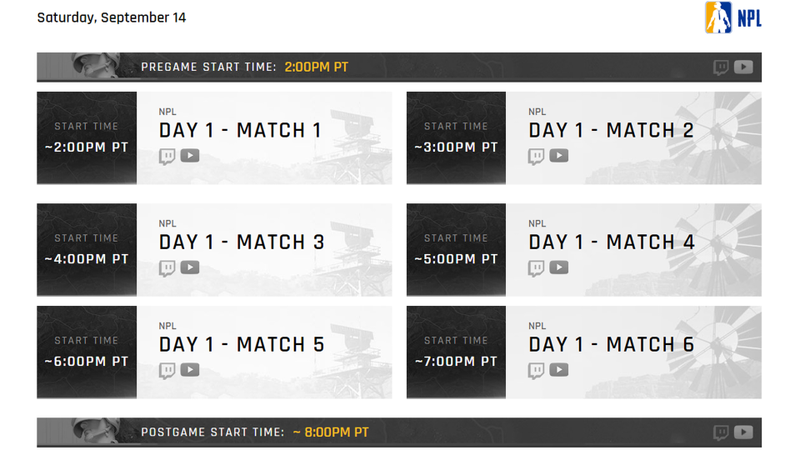
Task: Select the Day 1 - Match 1 title
Action: (240, 131)
